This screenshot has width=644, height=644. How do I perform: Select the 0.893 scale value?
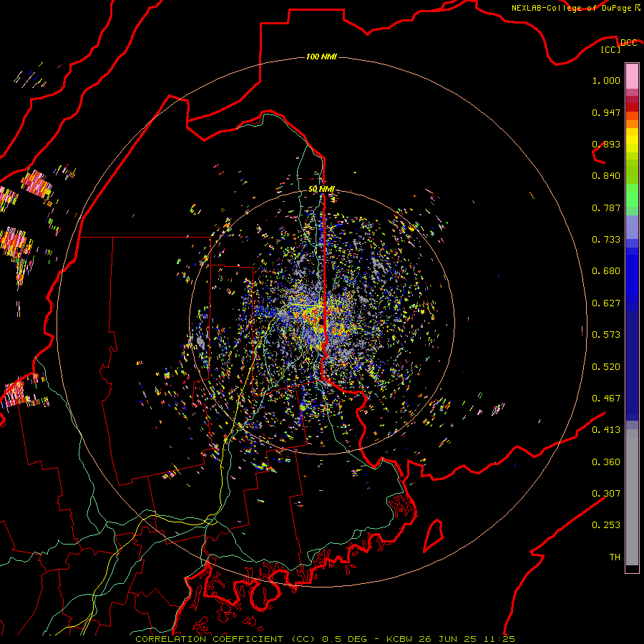pos(606,144)
